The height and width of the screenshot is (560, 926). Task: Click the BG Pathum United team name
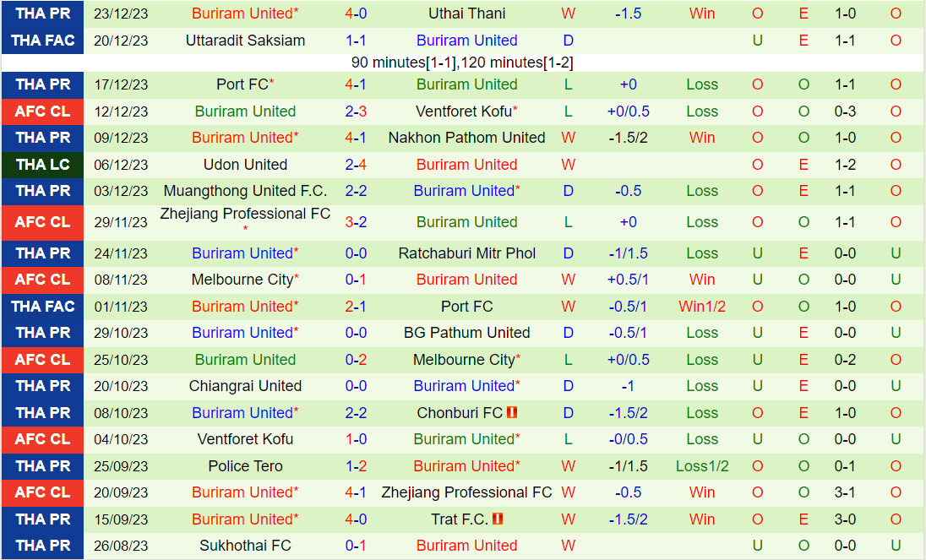[466, 333]
